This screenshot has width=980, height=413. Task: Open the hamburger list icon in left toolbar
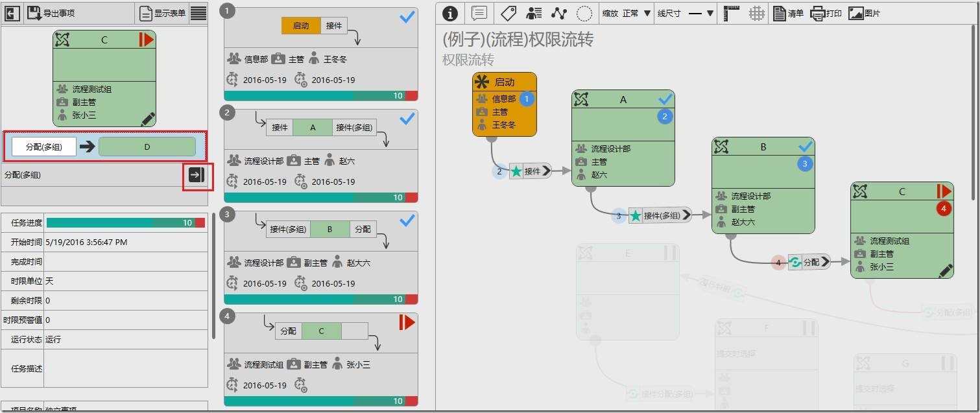(198, 13)
